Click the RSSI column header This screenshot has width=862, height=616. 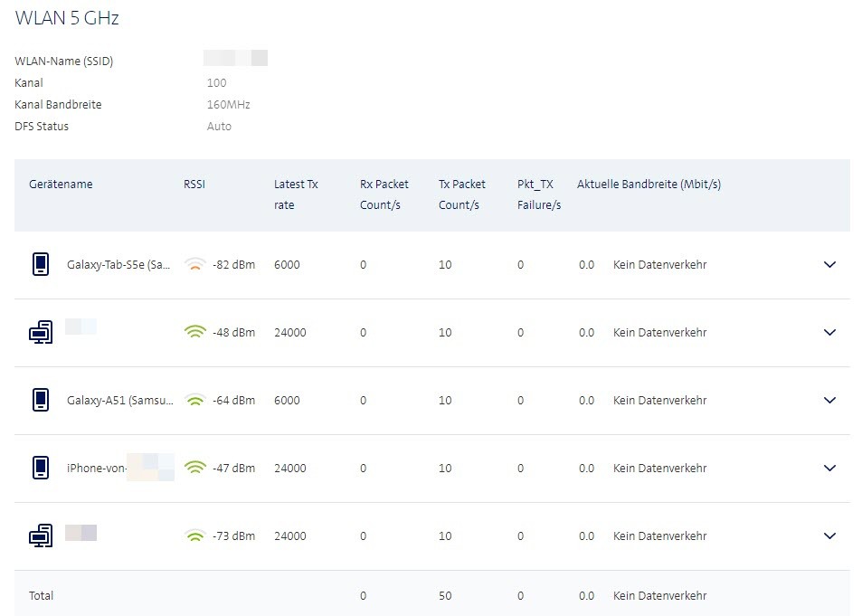coord(194,185)
